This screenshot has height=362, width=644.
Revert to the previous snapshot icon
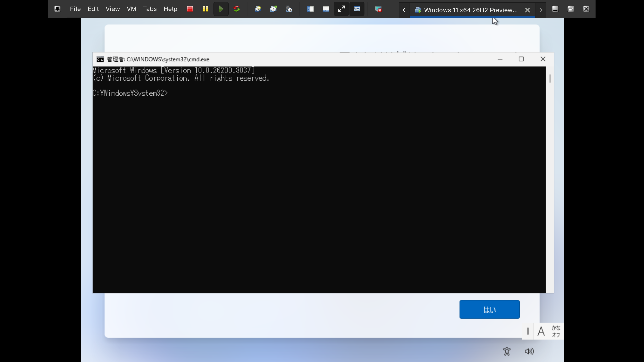click(274, 9)
